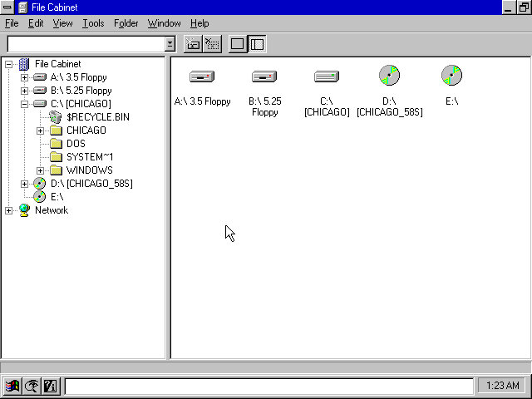Select A:\ 3.5 Floppy icon in right pane
Screen dimensions: 532x399
202,76
